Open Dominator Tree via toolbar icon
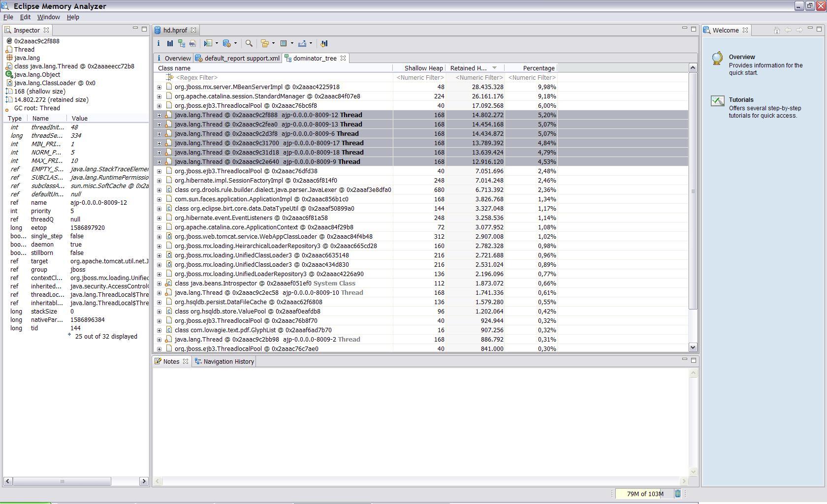The height and width of the screenshot is (504, 827). 182,43
